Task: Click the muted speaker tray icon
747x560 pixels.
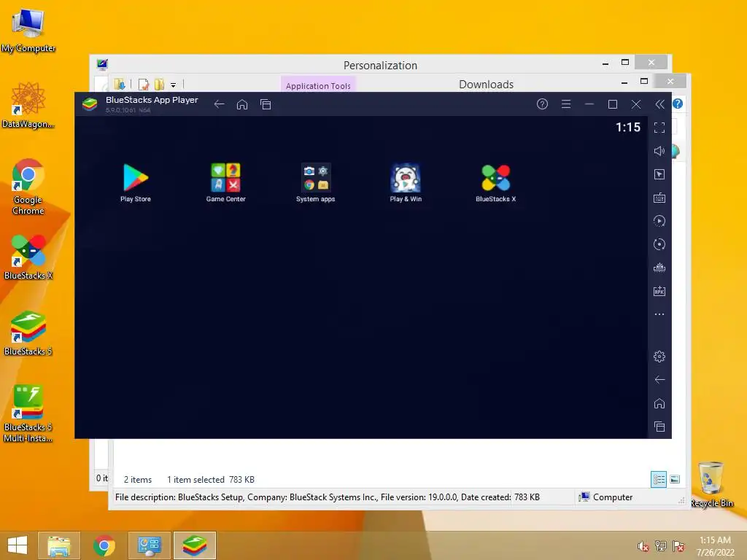Action: pyautogui.click(x=643, y=546)
